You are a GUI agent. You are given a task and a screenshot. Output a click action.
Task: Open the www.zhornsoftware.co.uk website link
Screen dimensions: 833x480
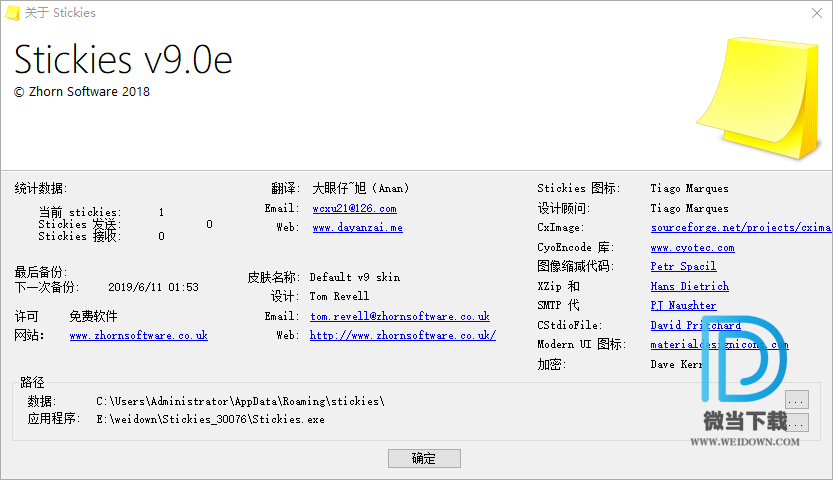pos(139,336)
